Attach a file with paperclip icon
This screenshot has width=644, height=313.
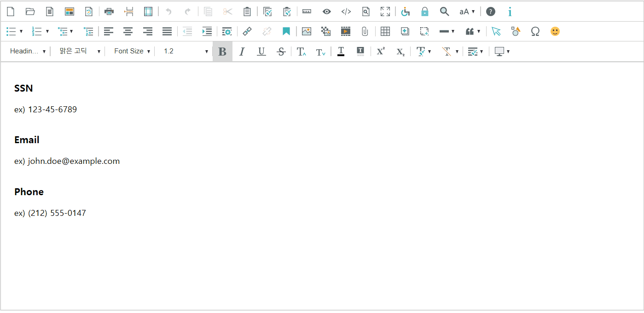pos(365,31)
